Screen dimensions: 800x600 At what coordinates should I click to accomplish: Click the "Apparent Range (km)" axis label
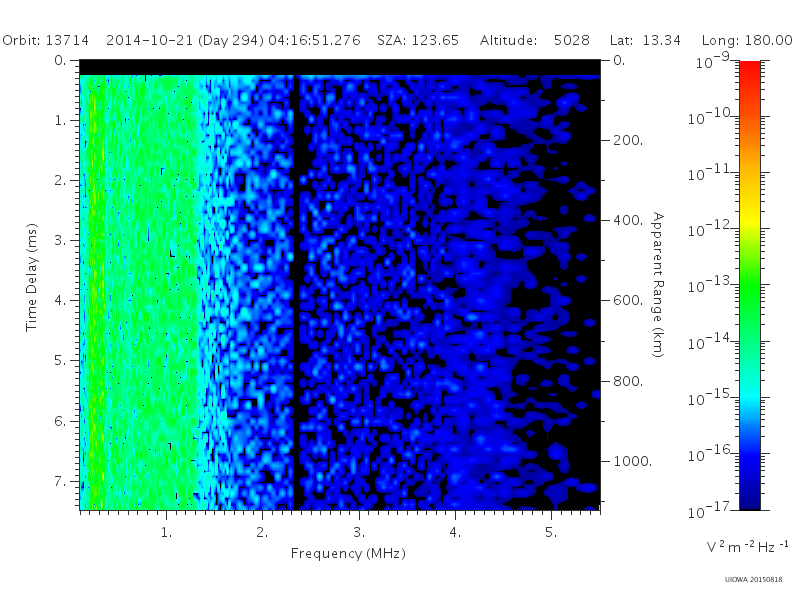tap(658, 285)
